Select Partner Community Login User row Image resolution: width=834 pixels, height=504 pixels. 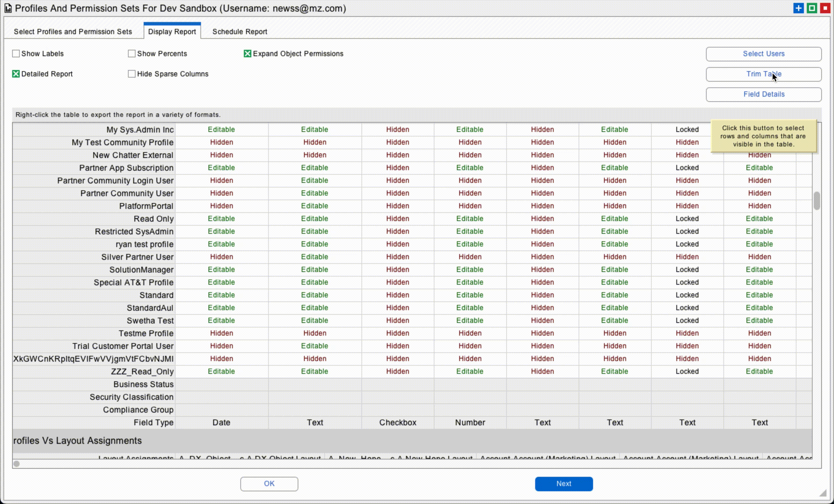click(94, 181)
